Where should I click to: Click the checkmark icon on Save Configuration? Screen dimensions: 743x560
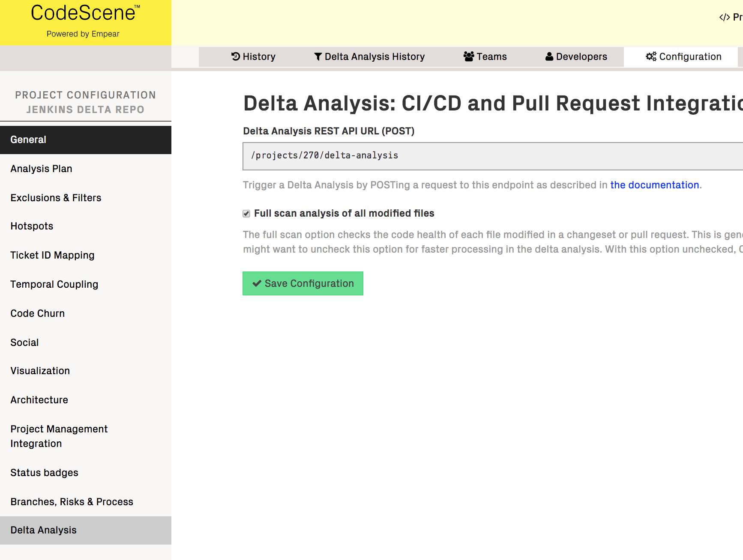pos(257,283)
